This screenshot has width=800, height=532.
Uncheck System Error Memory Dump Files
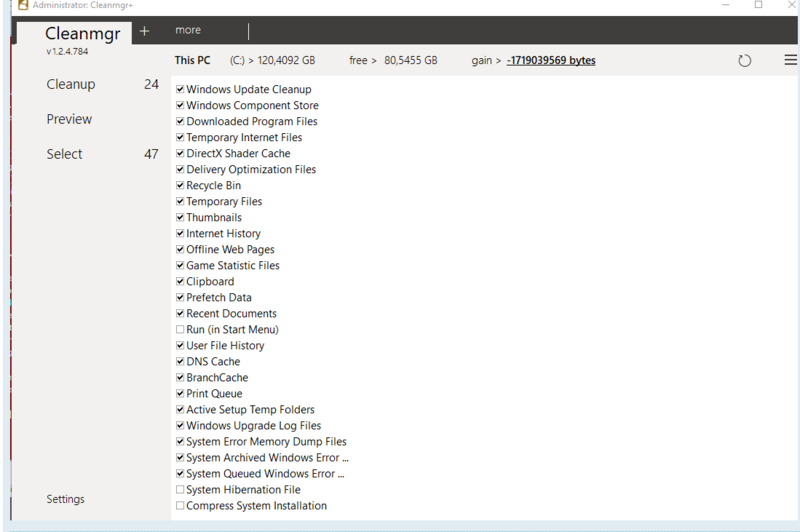coord(180,442)
